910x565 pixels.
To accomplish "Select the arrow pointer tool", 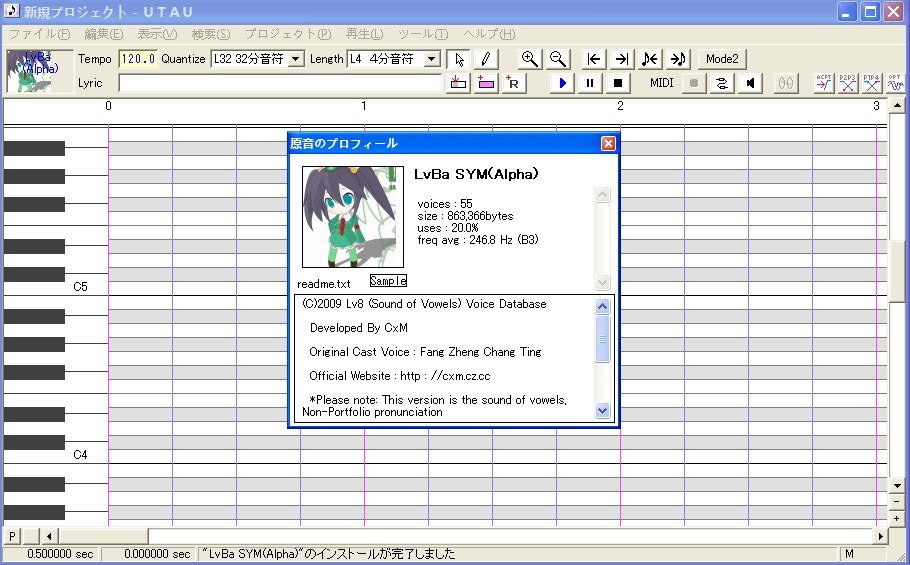I will 458,59.
